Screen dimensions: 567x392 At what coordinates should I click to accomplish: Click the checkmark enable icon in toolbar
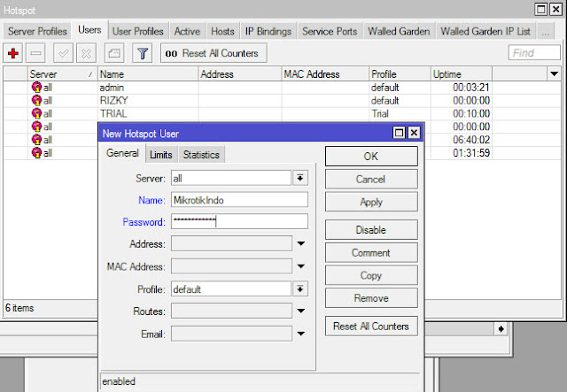[63, 53]
